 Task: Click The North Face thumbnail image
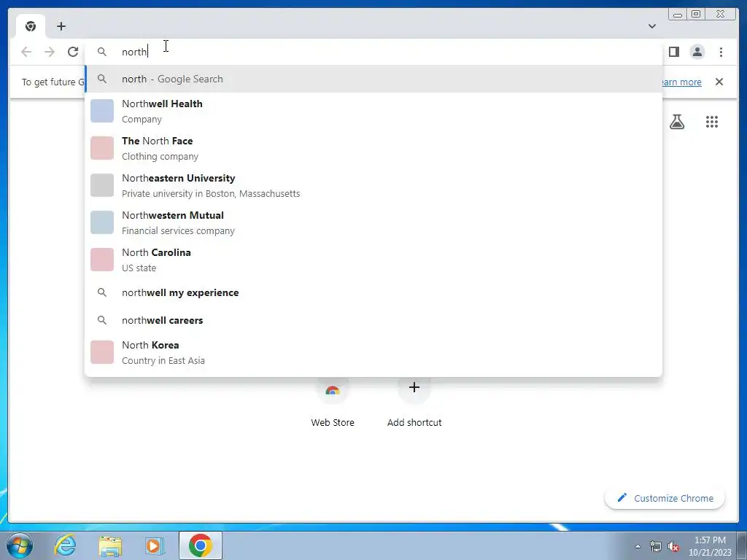(102, 148)
